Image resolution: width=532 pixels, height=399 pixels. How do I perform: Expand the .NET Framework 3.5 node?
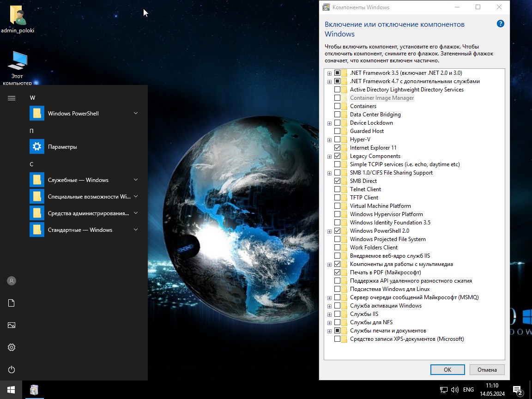(x=329, y=73)
